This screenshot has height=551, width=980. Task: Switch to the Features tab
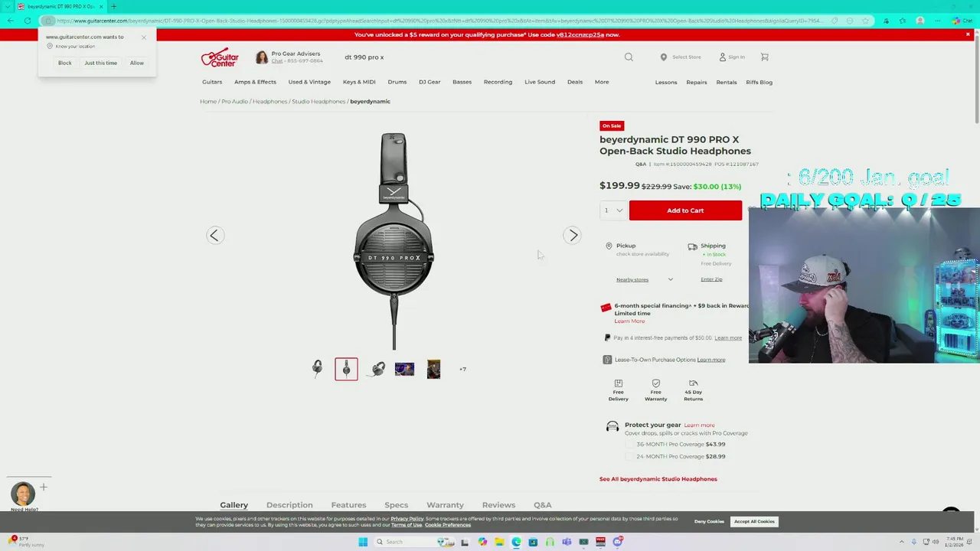(x=348, y=505)
